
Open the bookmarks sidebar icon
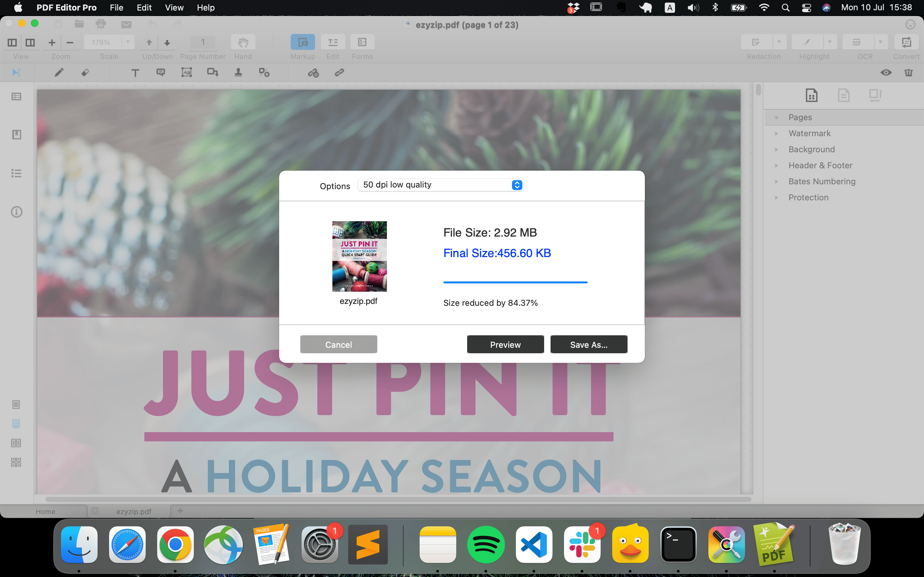coord(16,134)
